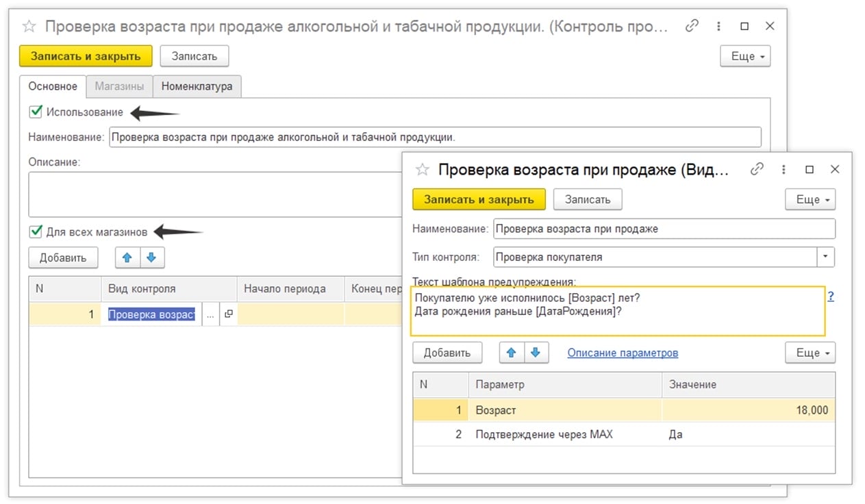Expand the Еще menu in the Вид window
The height and width of the screenshot is (504, 865).
[810, 199]
